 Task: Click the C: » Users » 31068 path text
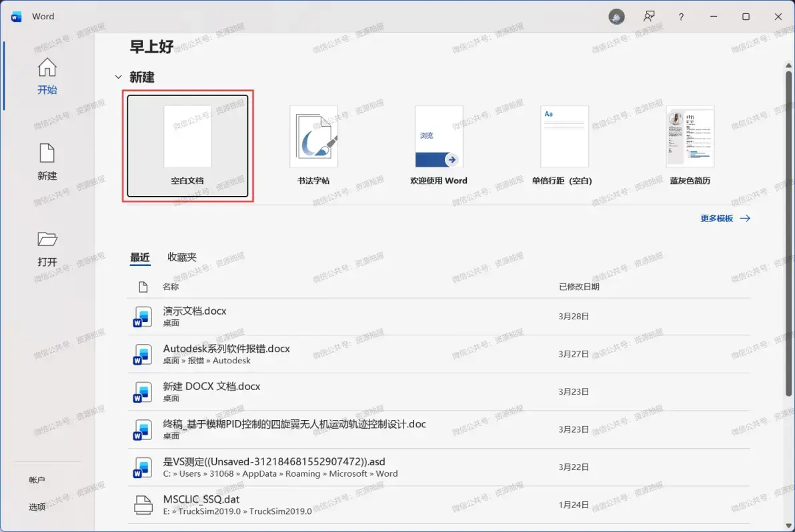(x=280, y=474)
